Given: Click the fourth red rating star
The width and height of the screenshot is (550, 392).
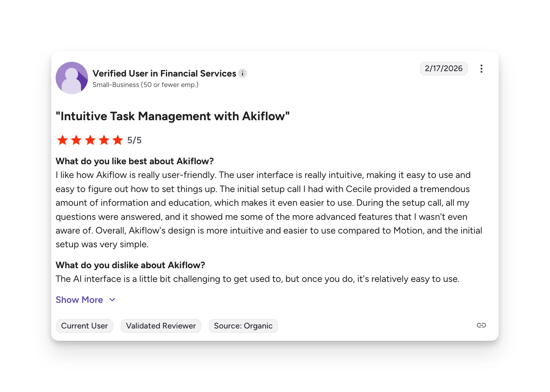Looking at the screenshot, I should pyautogui.click(x=104, y=140).
